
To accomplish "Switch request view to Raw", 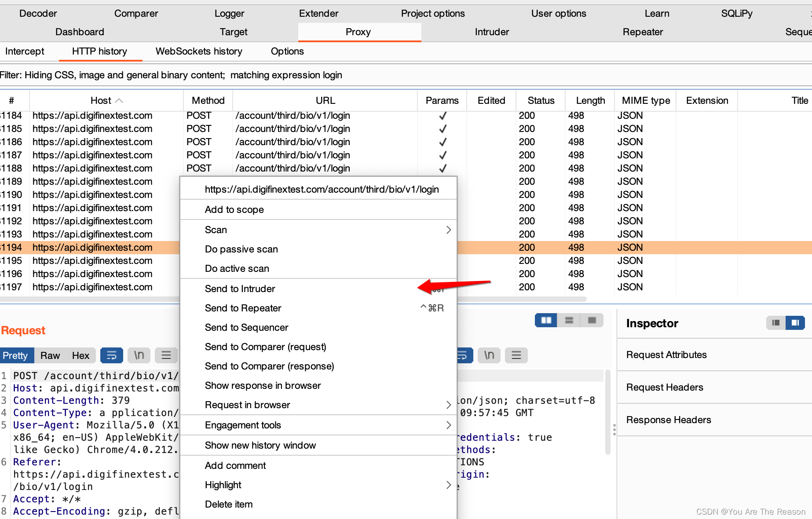I will (x=50, y=355).
